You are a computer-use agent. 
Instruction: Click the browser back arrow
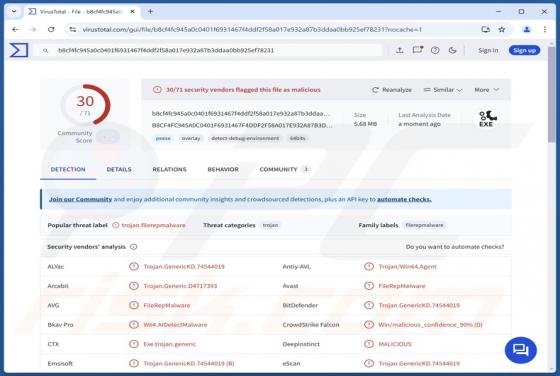coord(15,30)
